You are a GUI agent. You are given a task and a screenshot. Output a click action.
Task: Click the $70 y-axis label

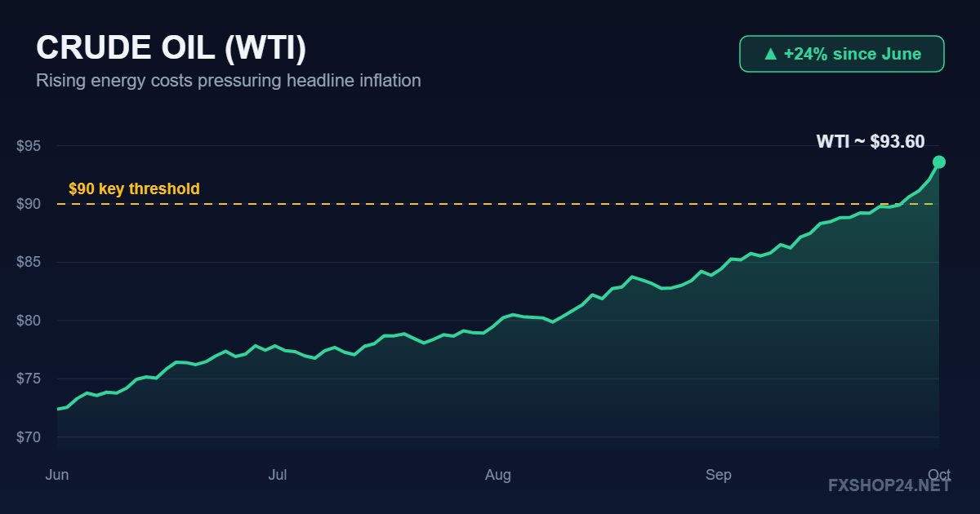coord(29,437)
